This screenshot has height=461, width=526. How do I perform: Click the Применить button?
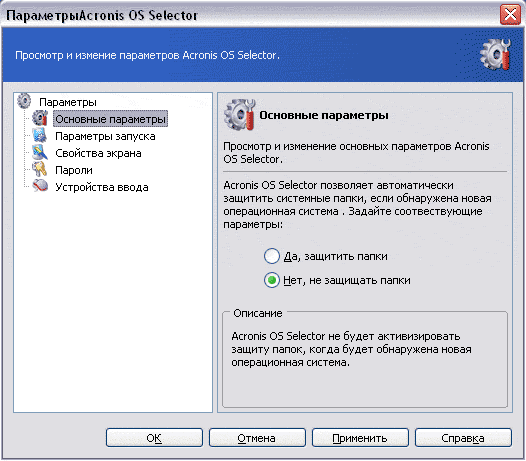click(x=360, y=438)
